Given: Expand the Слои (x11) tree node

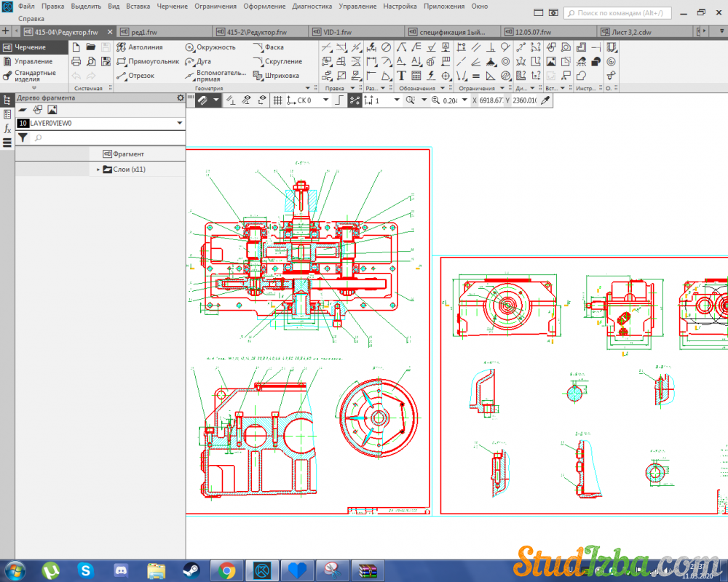Looking at the screenshot, I should [x=98, y=170].
